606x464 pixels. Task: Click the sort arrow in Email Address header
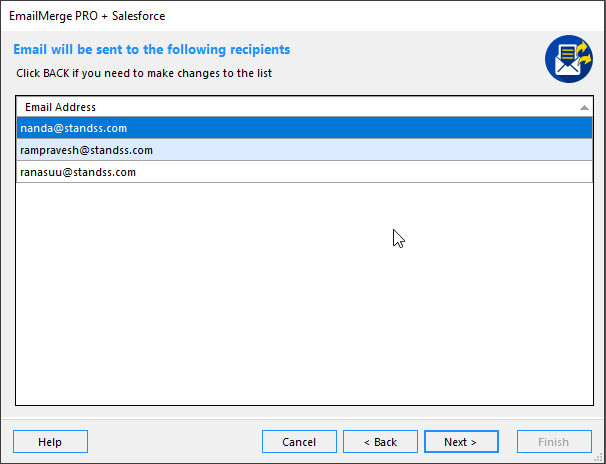(584, 108)
